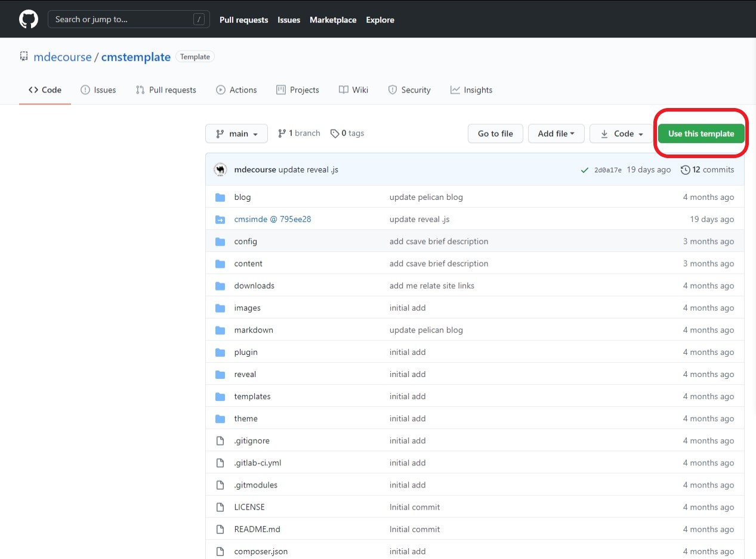Open the composer.json file name

[x=261, y=551]
